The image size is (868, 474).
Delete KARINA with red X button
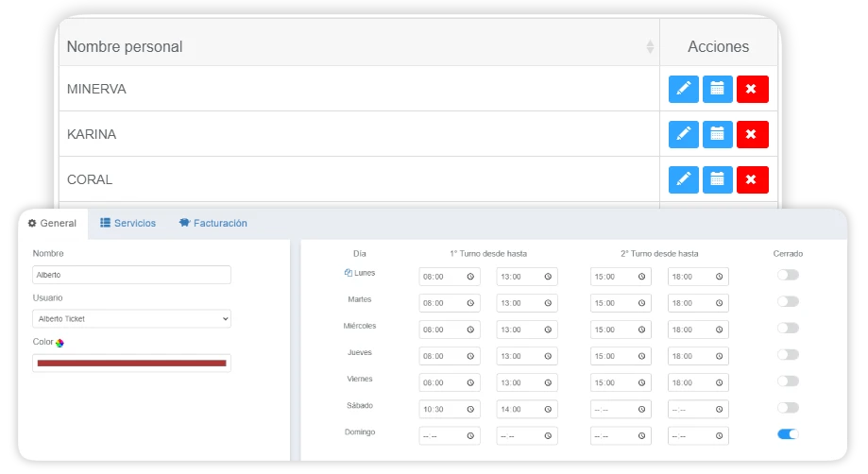click(x=752, y=134)
